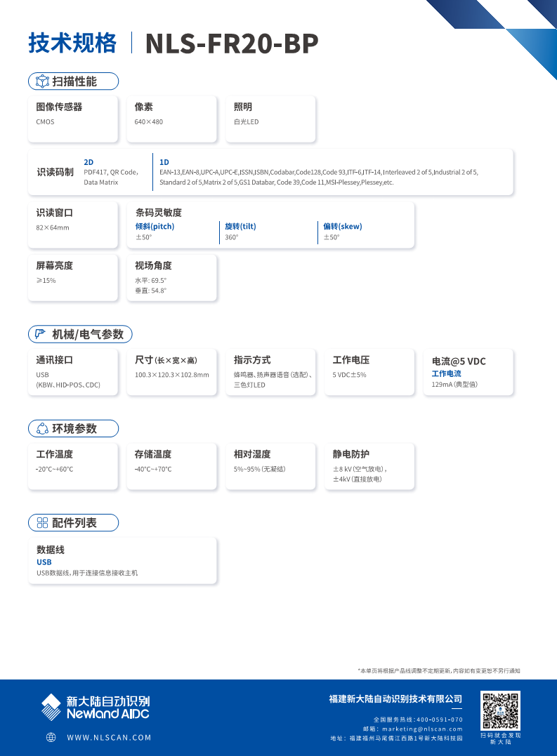Click the 尺寸 (长×宽×高) card title
557x756 pixels.
[x=166, y=359]
